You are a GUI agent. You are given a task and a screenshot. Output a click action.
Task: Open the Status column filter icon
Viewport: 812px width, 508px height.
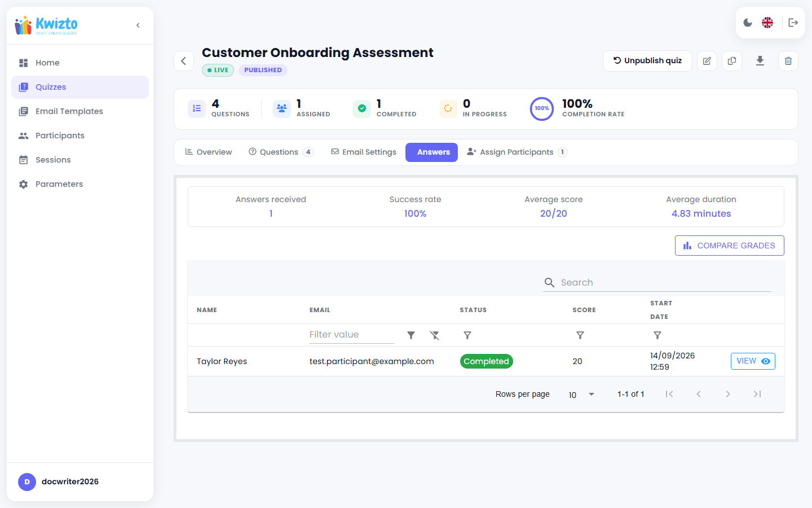click(x=467, y=335)
